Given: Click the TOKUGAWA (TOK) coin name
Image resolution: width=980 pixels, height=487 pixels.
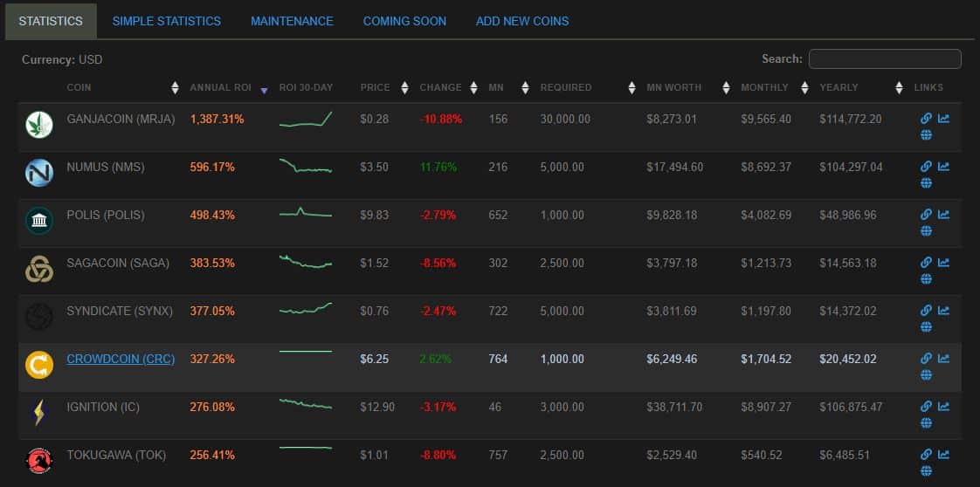Looking at the screenshot, I should (116, 456).
